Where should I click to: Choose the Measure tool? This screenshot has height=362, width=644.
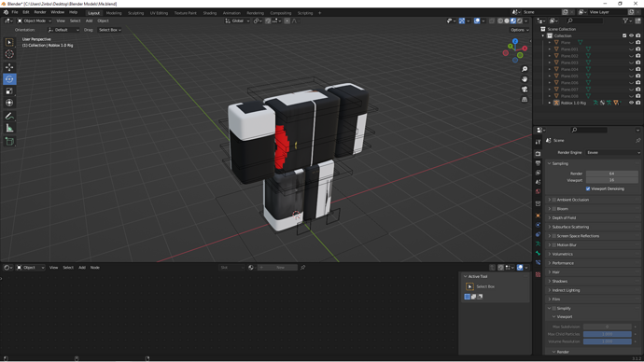[x=9, y=129]
